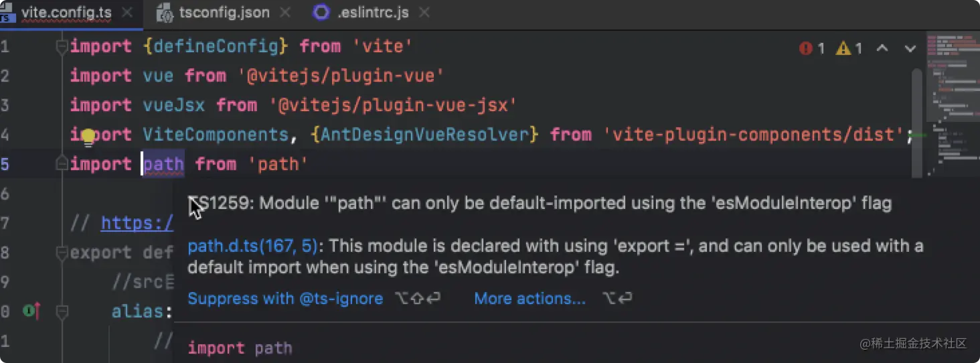Viewport: 980px width, 363px height.
Task: Open the https:/ URL in the comment
Action: coord(137,223)
